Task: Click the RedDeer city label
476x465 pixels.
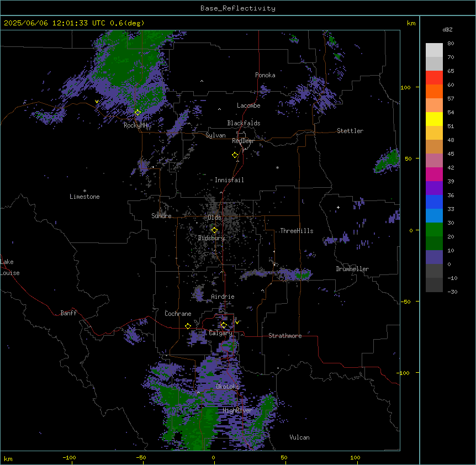Action: click(243, 141)
